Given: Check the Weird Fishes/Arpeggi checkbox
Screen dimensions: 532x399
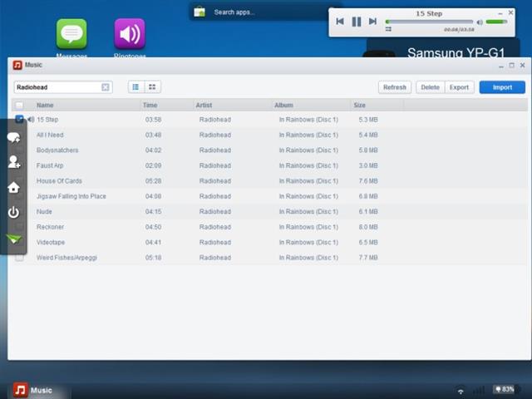Looking at the screenshot, I should (20, 258).
